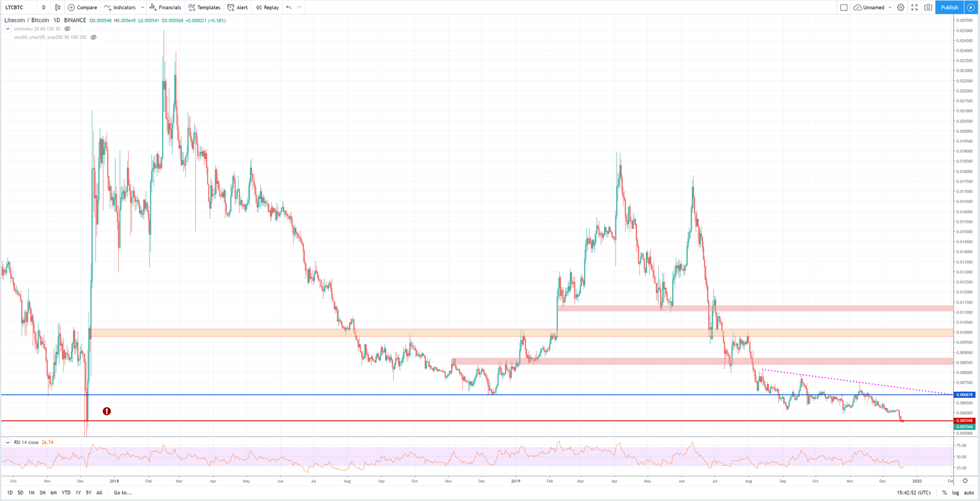This screenshot has height=501, width=980.
Task: Toggle auto scale mode
Action: point(969,493)
